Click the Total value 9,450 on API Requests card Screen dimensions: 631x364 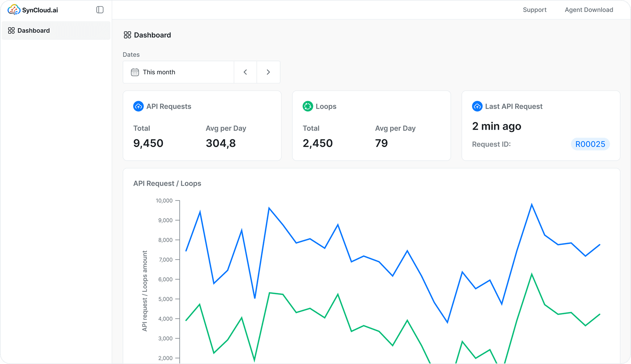pos(148,143)
